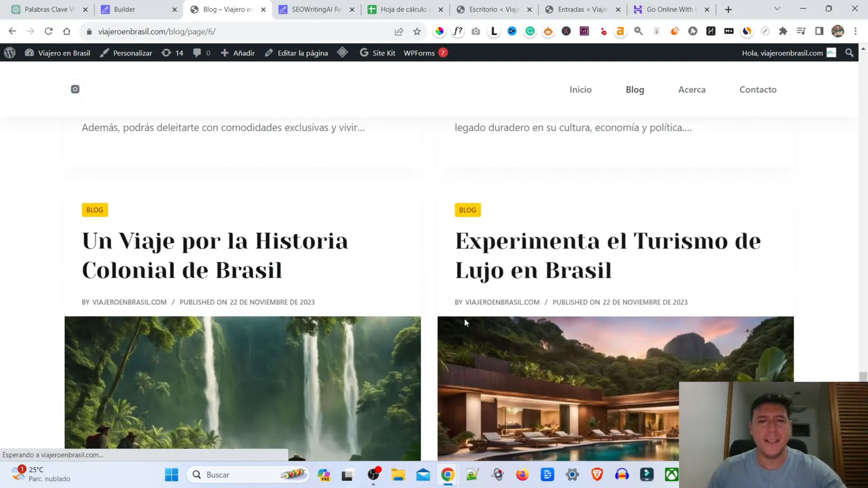Switch to the Palabras Clave tab
The height and width of the screenshot is (488, 868).
click(49, 9)
